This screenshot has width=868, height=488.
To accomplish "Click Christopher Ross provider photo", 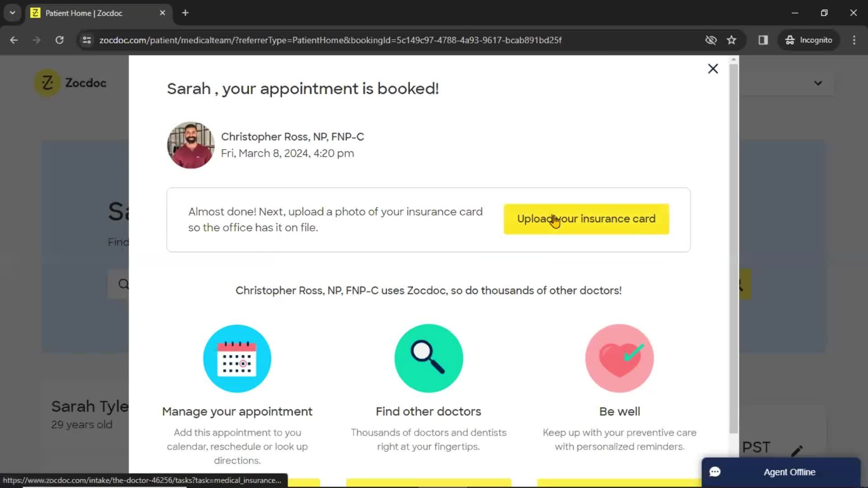I will [190, 145].
